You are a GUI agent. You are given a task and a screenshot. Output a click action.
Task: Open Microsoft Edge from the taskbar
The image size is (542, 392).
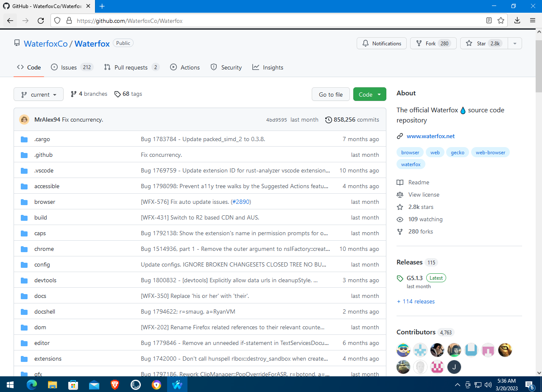(x=32, y=384)
